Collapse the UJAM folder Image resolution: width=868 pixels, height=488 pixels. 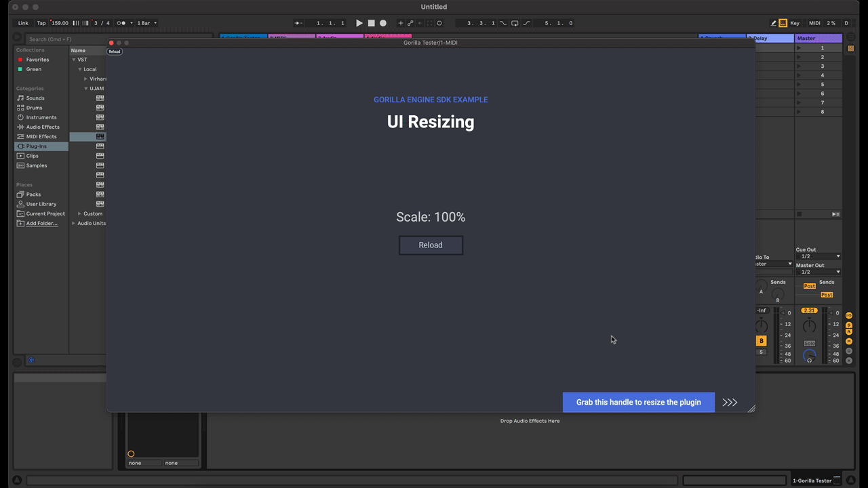tap(86, 88)
